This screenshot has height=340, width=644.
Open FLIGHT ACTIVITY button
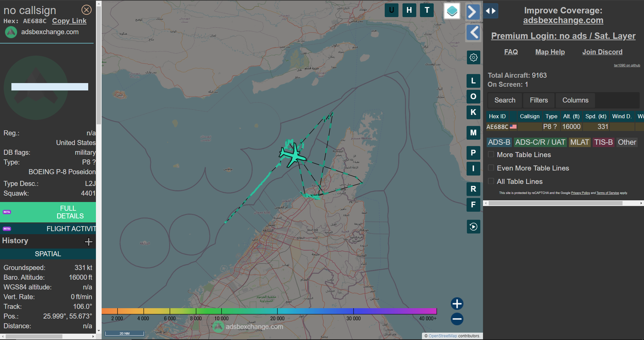tap(48, 229)
